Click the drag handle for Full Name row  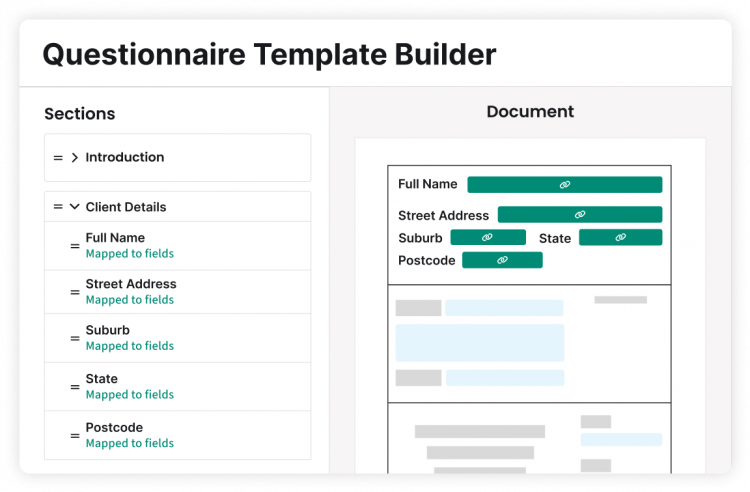pyautogui.click(x=75, y=246)
